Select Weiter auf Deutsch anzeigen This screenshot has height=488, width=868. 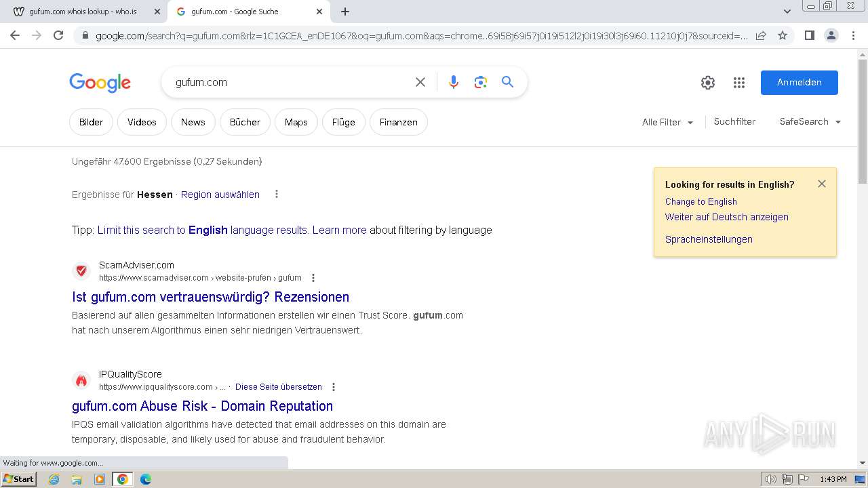pyautogui.click(x=727, y=217)
